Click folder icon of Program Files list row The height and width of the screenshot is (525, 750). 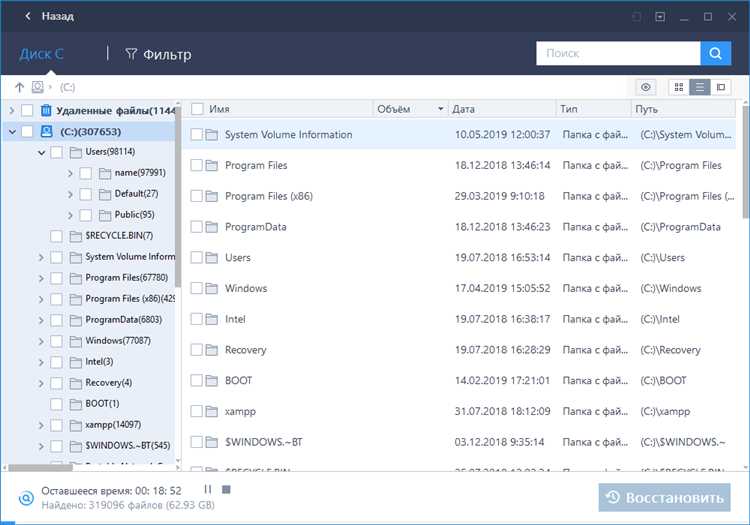211,165
